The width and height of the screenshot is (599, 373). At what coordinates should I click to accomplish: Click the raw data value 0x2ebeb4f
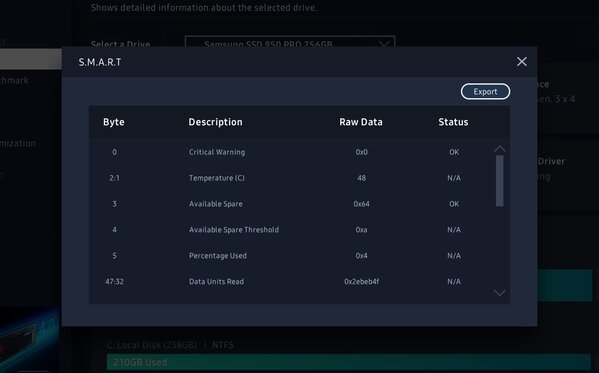click(x=361, y=282)
